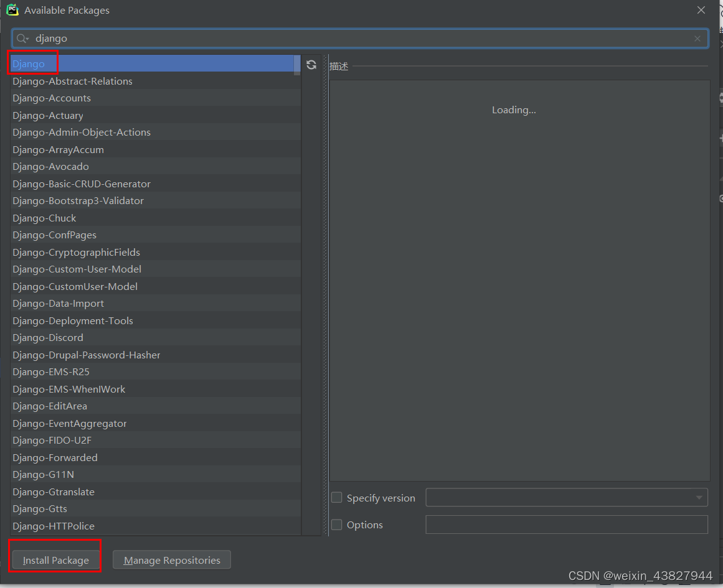723x588 pixels.
Task: Enable the Specify version checkbox
Action: coord(337,498)
